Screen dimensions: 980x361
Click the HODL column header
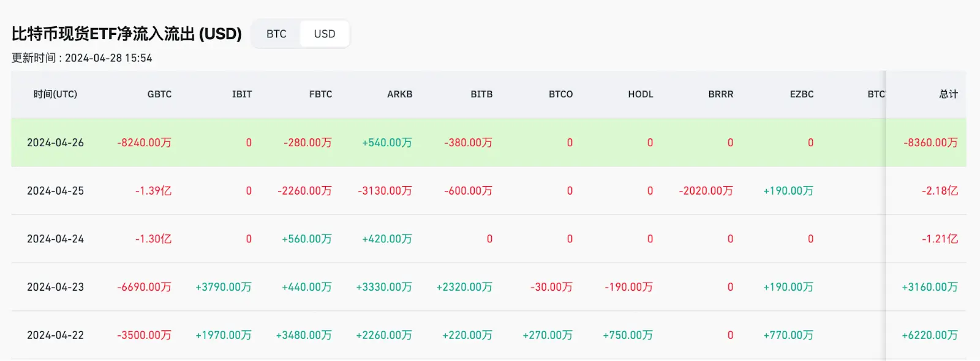(640, 94)
